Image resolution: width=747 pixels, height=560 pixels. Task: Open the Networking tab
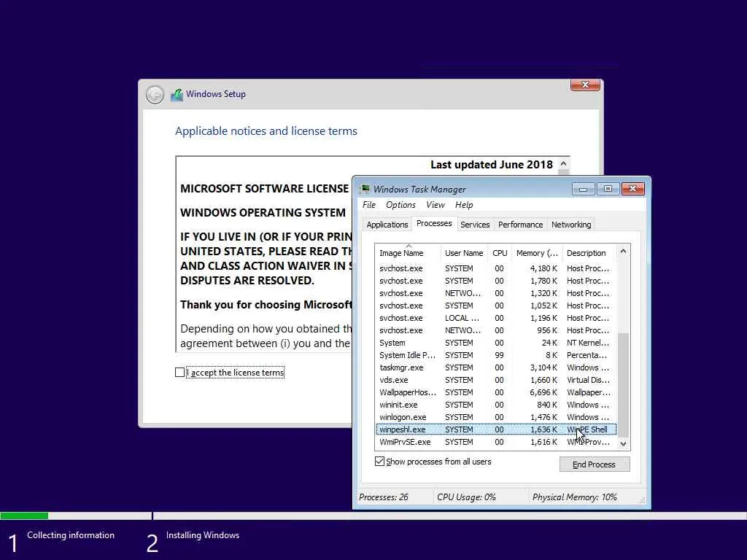[x=570, y=225]
